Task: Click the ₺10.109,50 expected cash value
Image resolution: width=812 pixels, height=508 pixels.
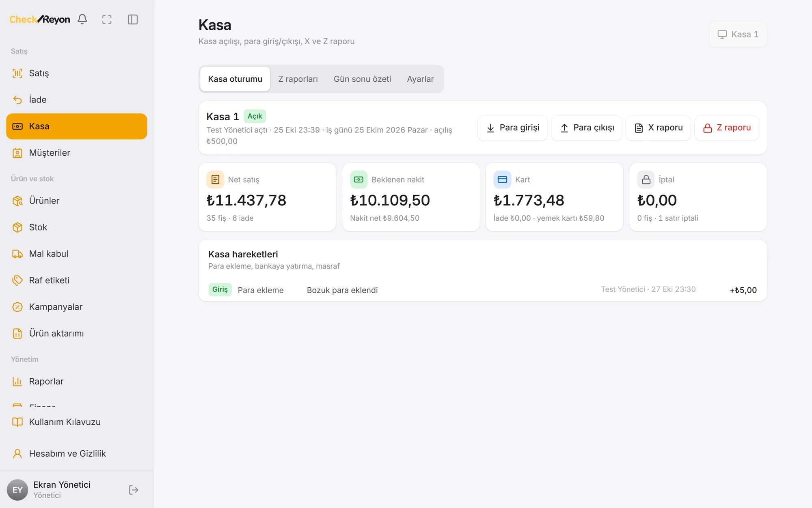Action: [390, 200]
